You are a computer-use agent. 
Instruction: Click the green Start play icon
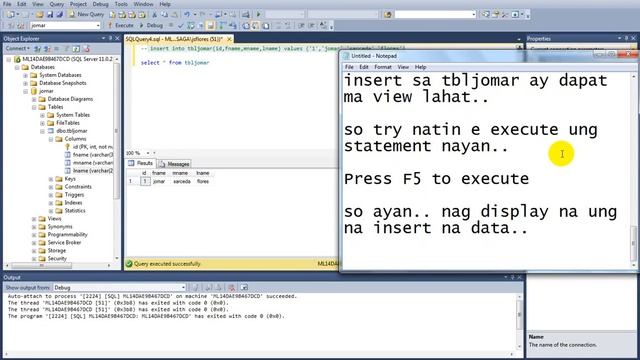tap(258, 14)
